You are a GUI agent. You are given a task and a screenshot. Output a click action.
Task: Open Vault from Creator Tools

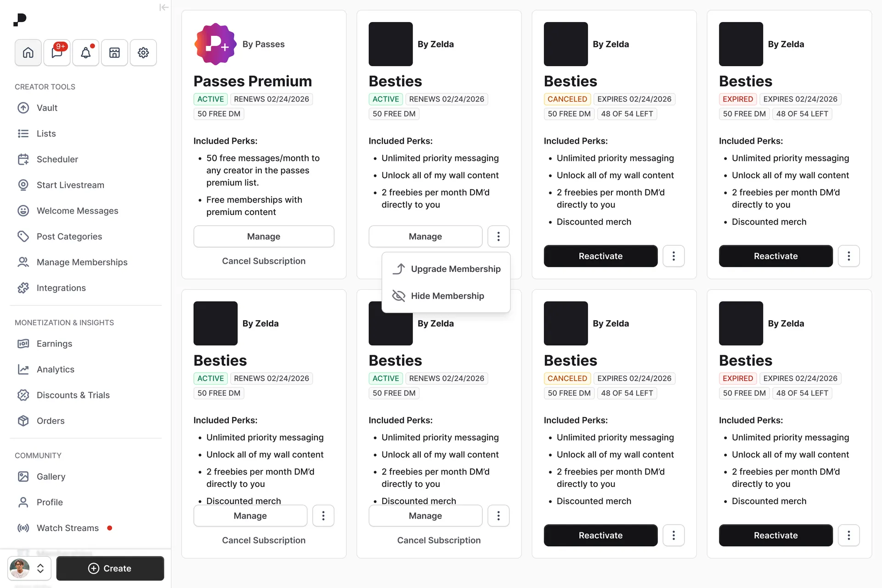[47, 108]
